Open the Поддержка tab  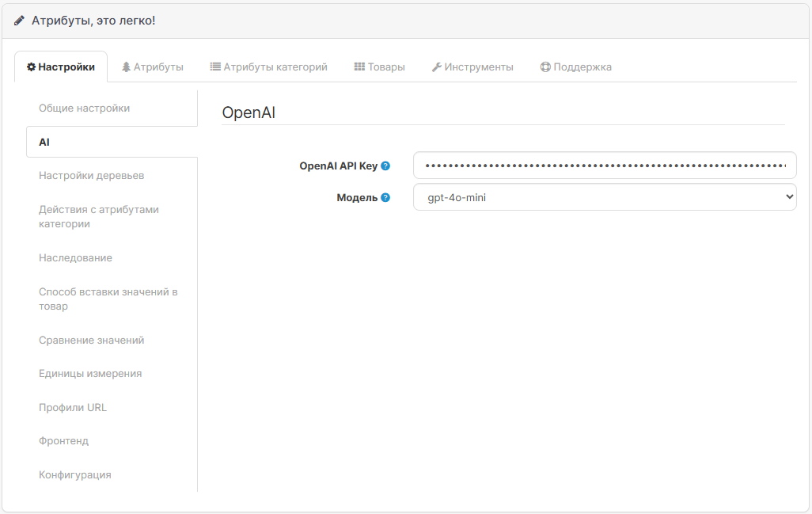(575, 67)
